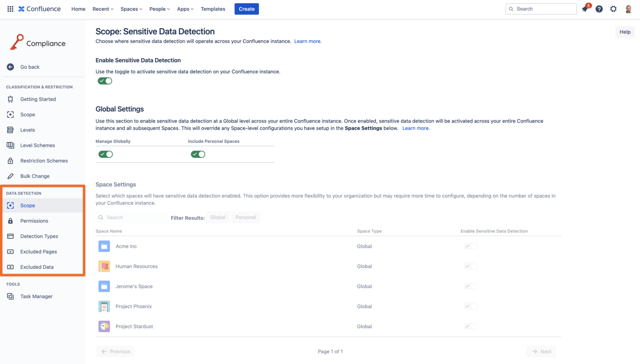The image size is (640, 364).
Task: Switch to the People menu
Action: point(159,9)
